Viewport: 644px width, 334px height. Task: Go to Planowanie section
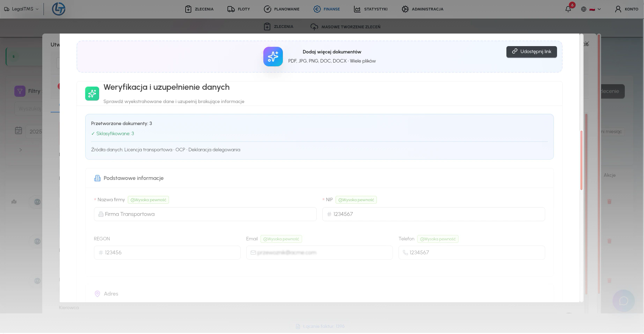coord(281,9)
